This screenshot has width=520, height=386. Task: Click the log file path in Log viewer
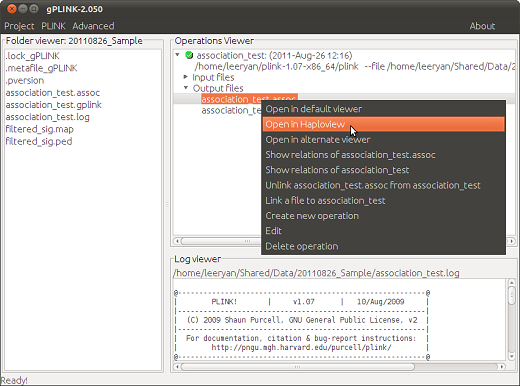316,273
